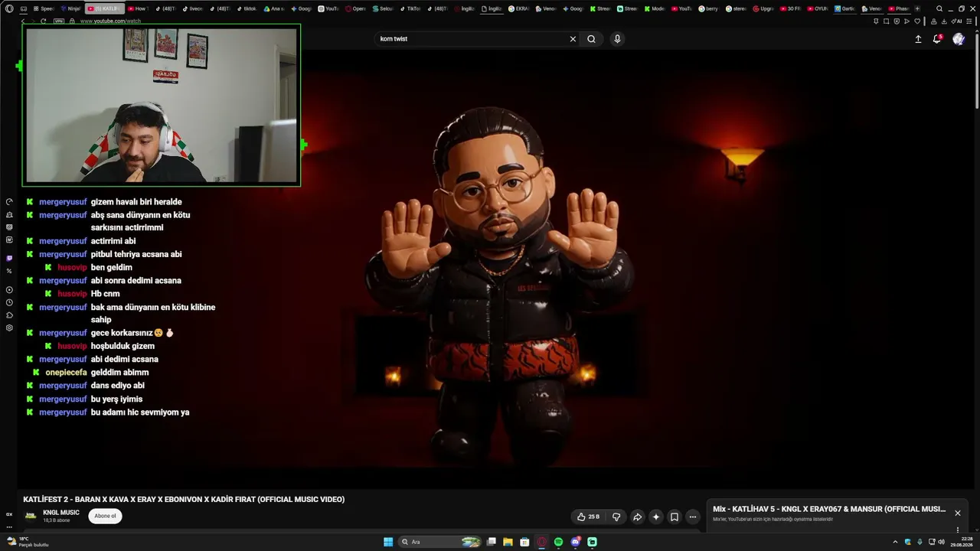
Task: Click the www.youtube.com/watch address bar
Action: pos(110,21)
